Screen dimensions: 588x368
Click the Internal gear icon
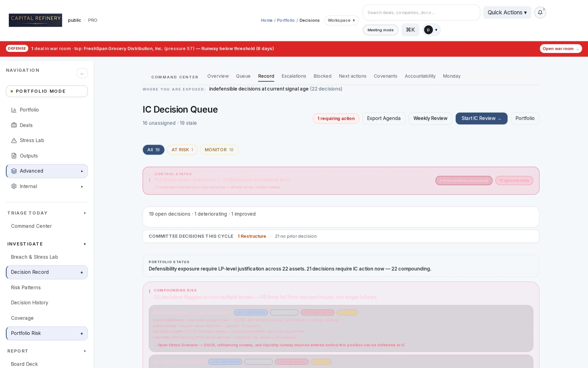pyautogui.click(x=14, y=186)
